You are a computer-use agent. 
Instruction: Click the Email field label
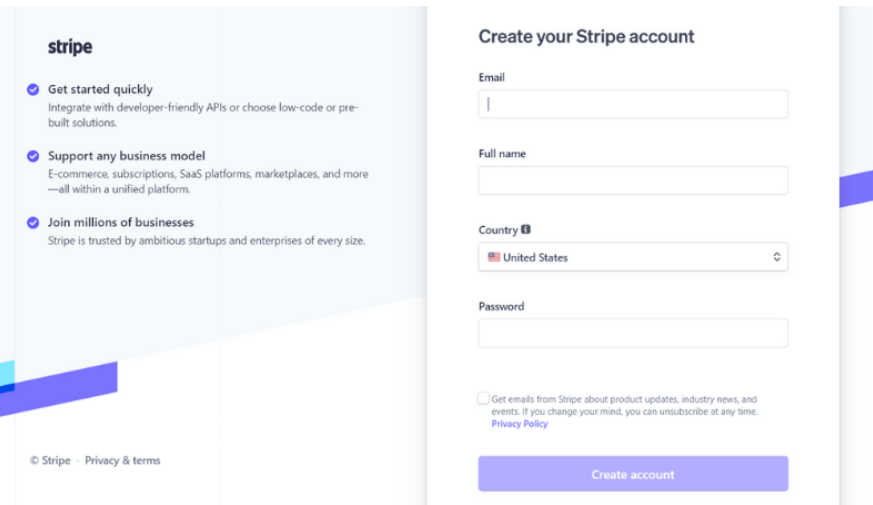pyautogui.click(x=491, y=77)
